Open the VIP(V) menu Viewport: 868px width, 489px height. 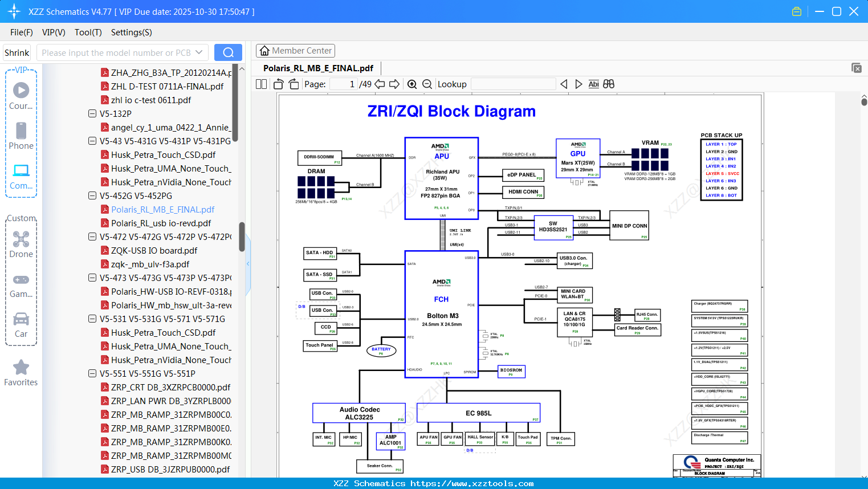click(x=54, y=32)
